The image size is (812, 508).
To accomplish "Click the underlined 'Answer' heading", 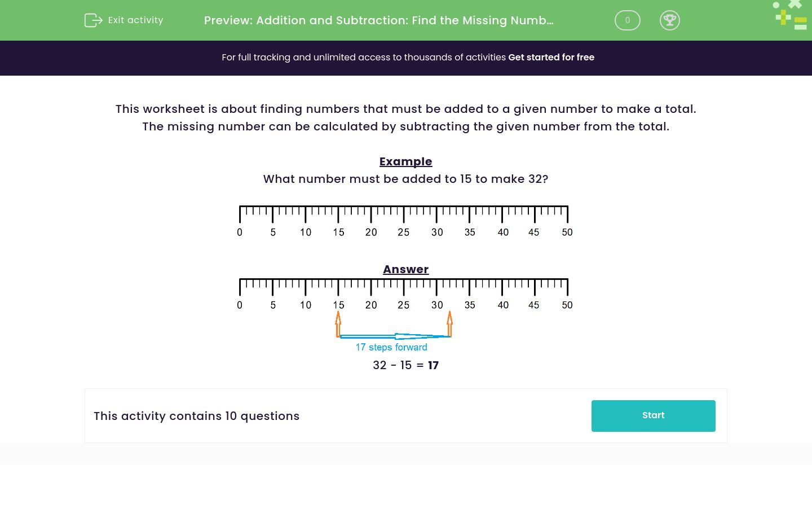I will point(405,269).
